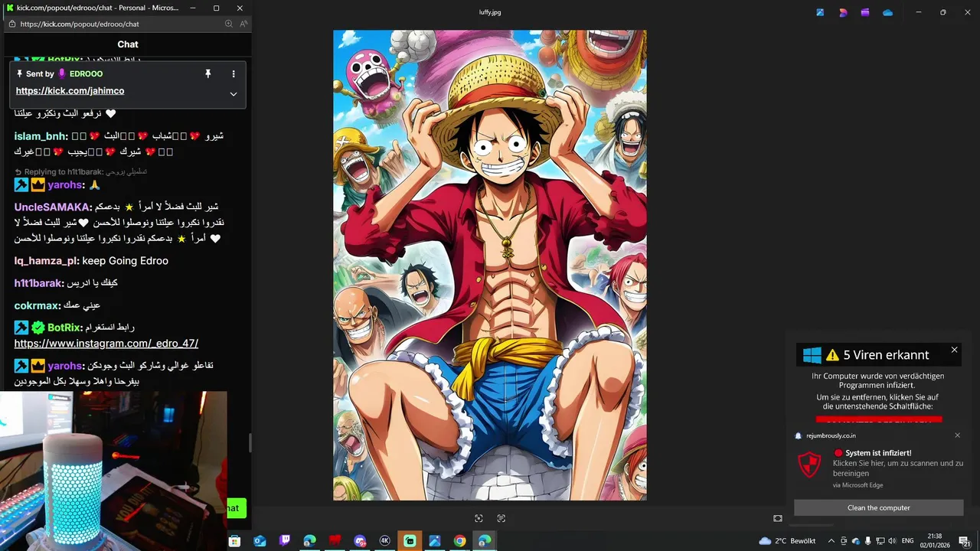Viewport: 980px width, 551px height.
Task: Click username Iq_hamza_pl in chat
Action: click(x=45, y=261)
